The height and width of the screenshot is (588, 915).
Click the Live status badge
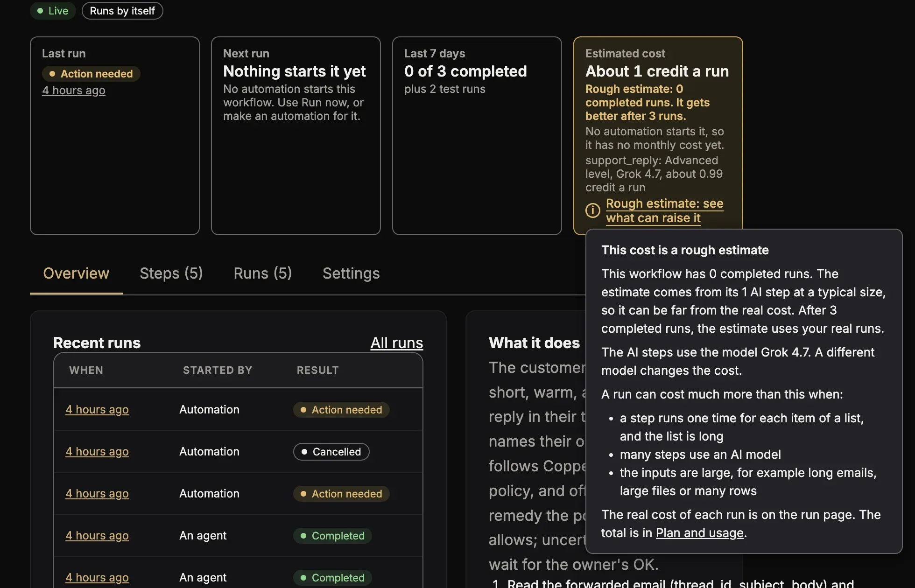[x=53, y=11]
